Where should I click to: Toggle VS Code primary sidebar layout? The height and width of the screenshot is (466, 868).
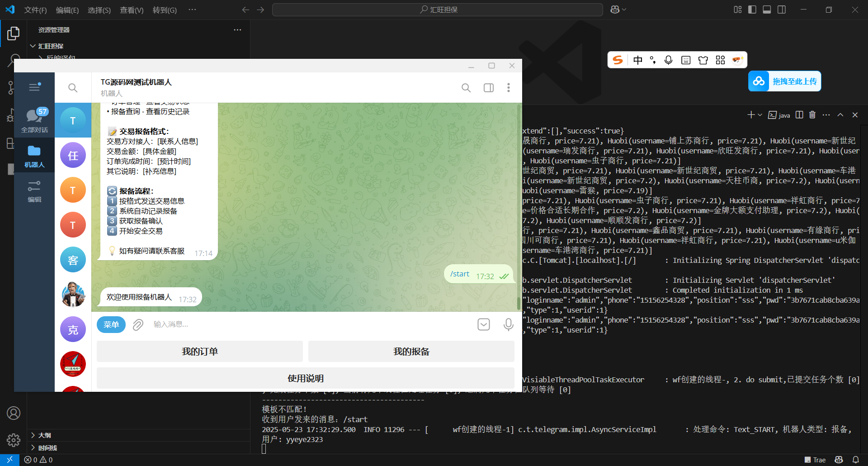click(x=752, y=10)
